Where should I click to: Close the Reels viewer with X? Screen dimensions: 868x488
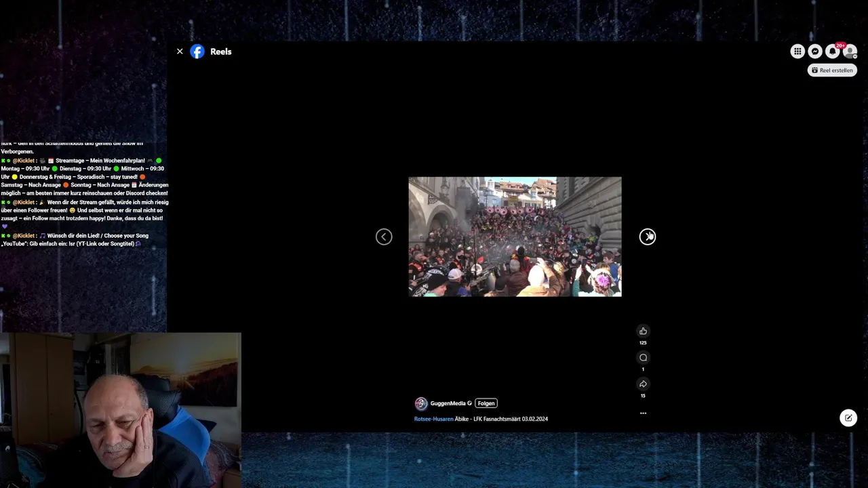coord(180,52)
